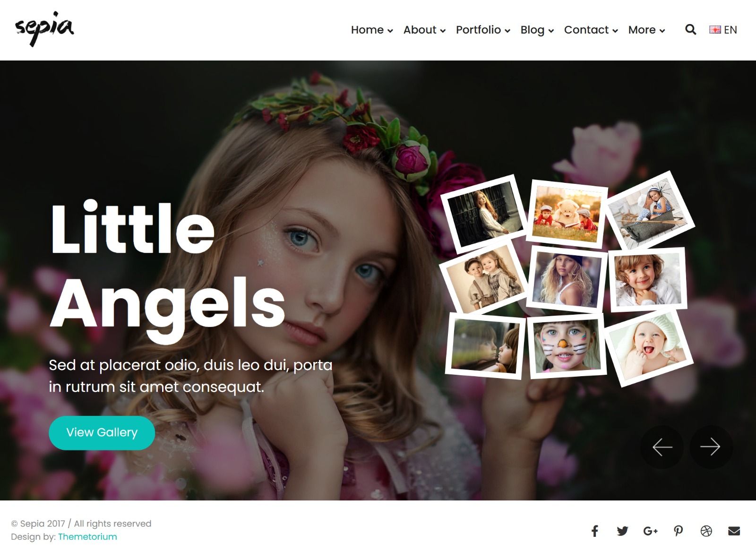Click the Google Plus footer icon
The height and width of the screenshot is (560, 756).
(x=650, y=531)
